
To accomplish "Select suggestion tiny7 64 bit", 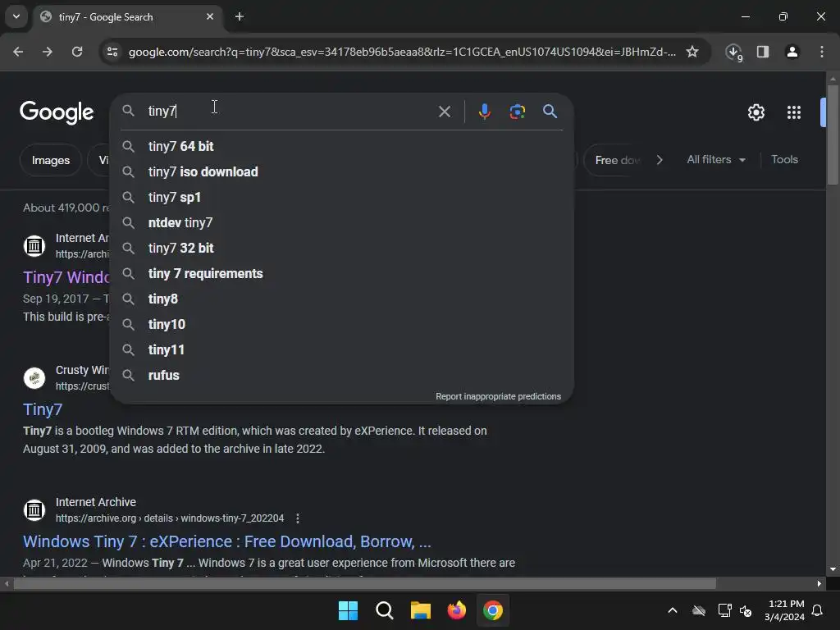I will coord(342,146).
